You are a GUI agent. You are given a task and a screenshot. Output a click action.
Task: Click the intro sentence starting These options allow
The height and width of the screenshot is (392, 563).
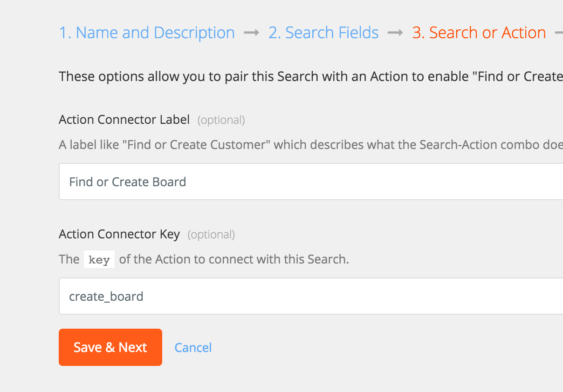tap(311, 76)
